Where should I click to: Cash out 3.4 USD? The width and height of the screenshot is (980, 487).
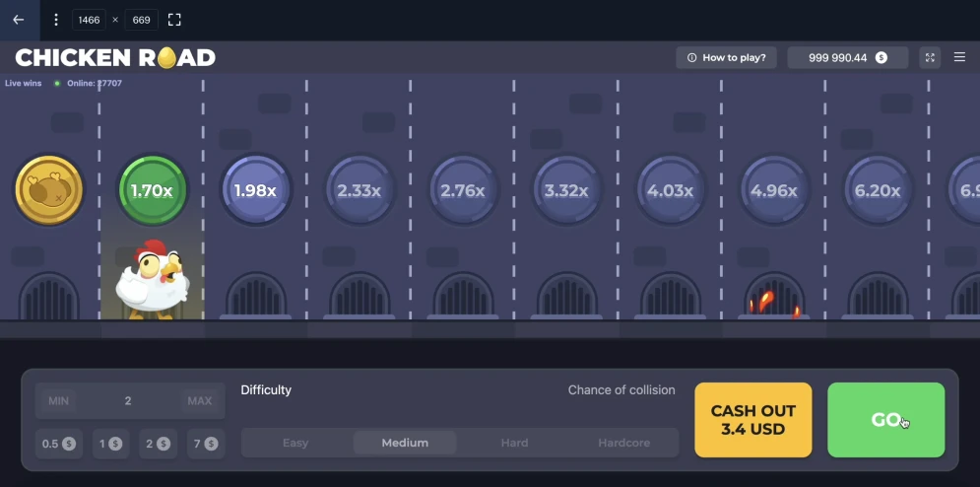pyautogui.click(x=753, y=420)
